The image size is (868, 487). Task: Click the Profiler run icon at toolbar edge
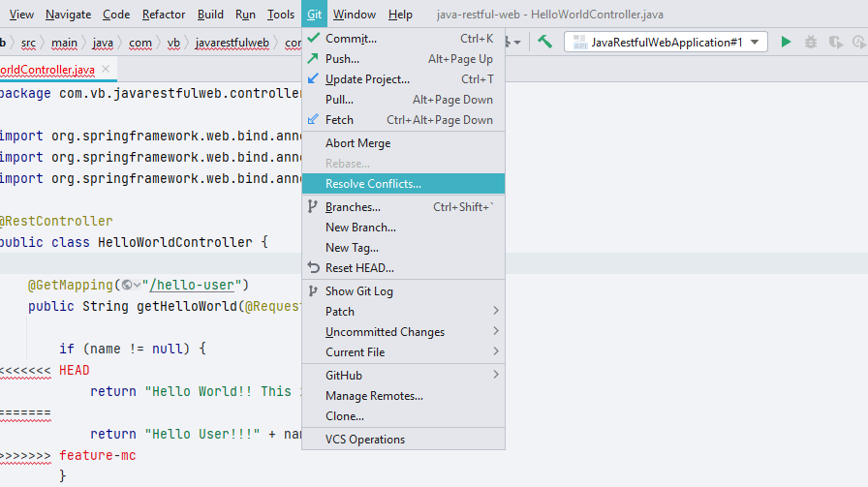point(859,42)
